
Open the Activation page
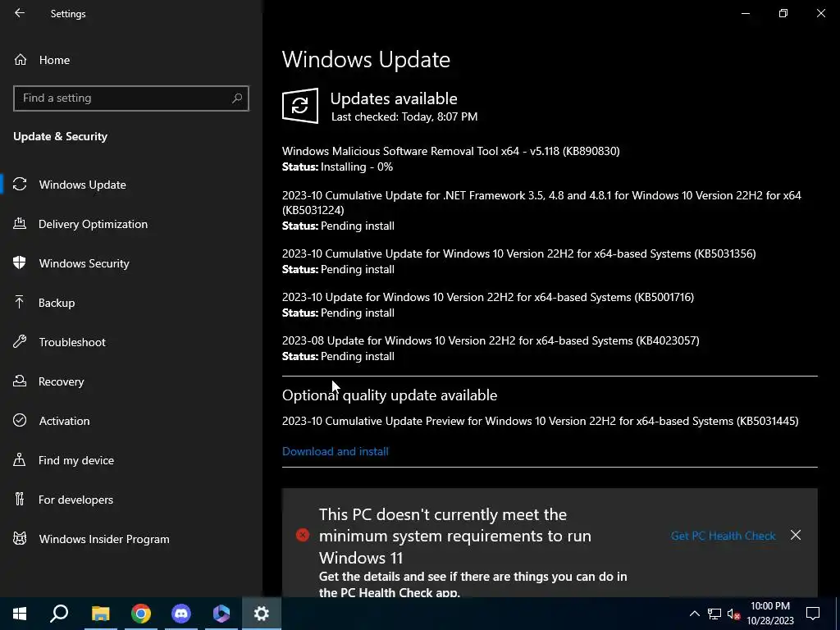(x=64, y=421)
